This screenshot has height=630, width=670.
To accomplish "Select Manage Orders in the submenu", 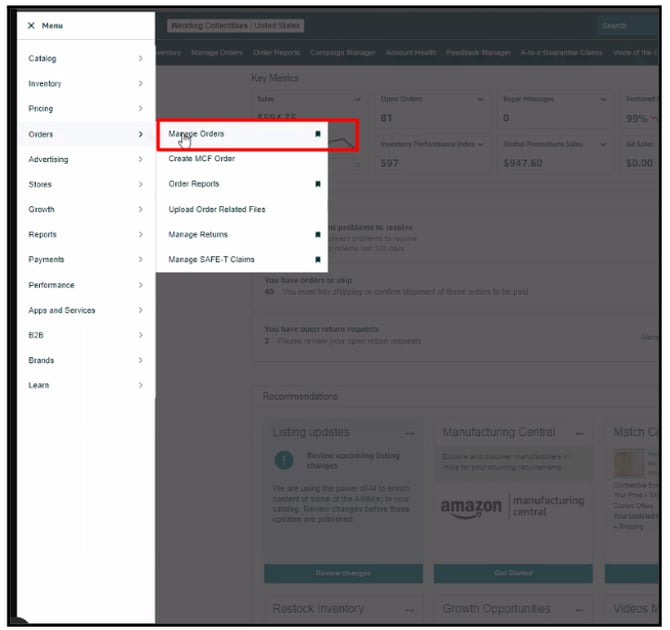I will (x=242, y=134).
